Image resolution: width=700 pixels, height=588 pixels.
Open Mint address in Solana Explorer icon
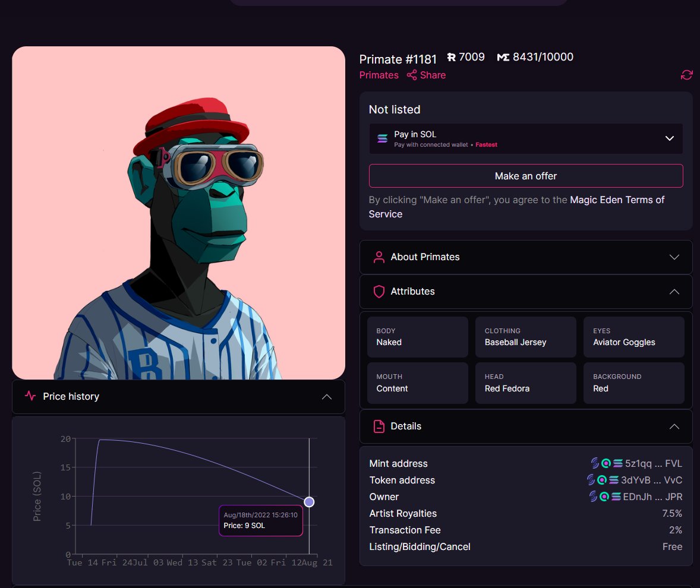[617, 463]
